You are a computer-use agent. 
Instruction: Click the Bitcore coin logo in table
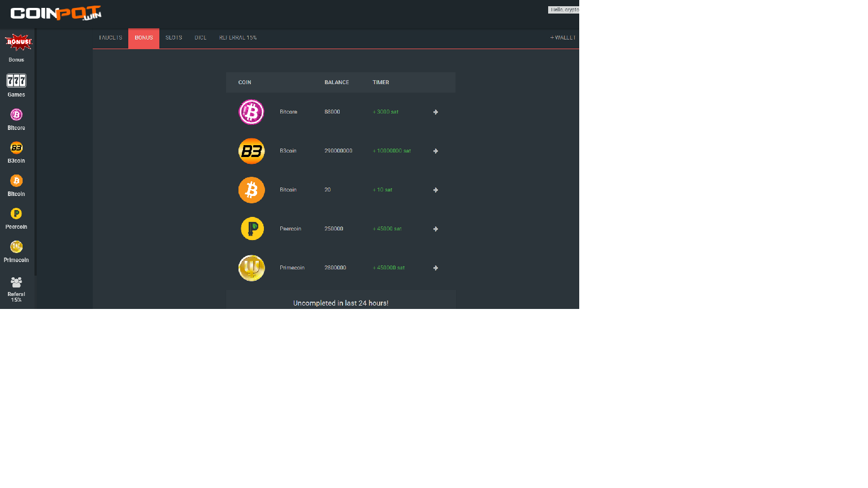251,112
